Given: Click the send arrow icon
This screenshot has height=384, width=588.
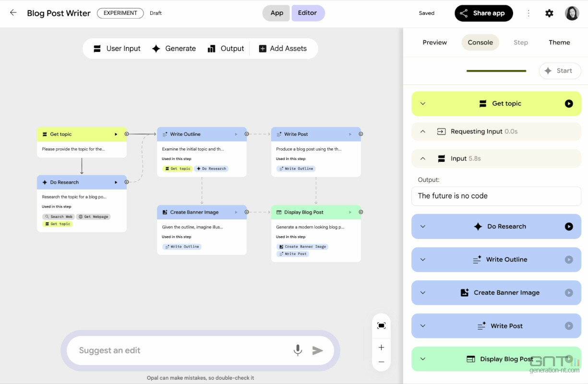Looking at the screenshot, I should click(317, 350).
